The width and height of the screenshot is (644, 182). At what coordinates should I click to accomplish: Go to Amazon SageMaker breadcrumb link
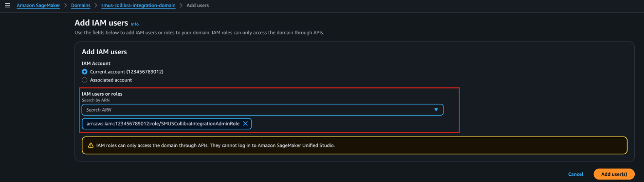tap(38, 5)
